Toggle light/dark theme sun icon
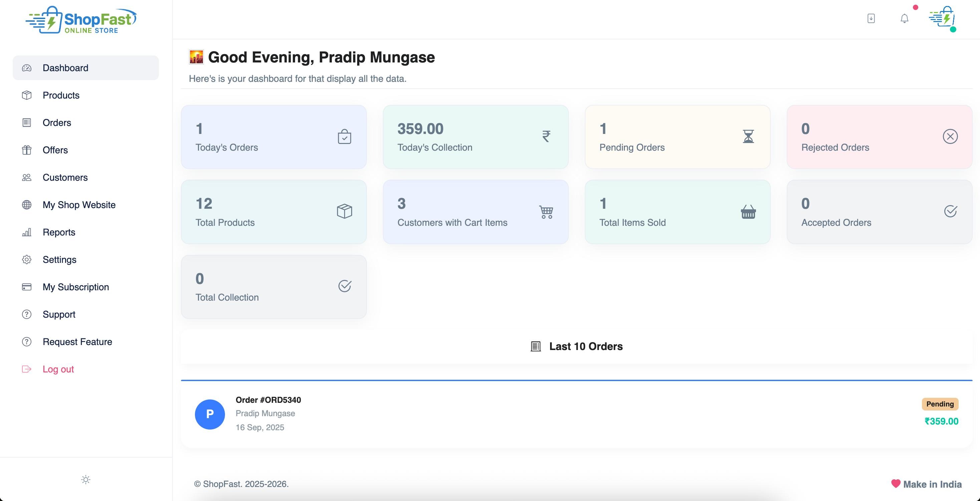 tap(85, 480)
